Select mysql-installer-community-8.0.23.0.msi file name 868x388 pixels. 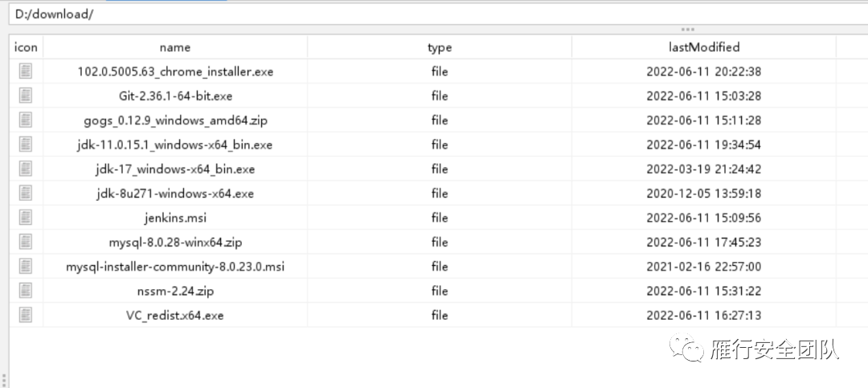[175, 267]
